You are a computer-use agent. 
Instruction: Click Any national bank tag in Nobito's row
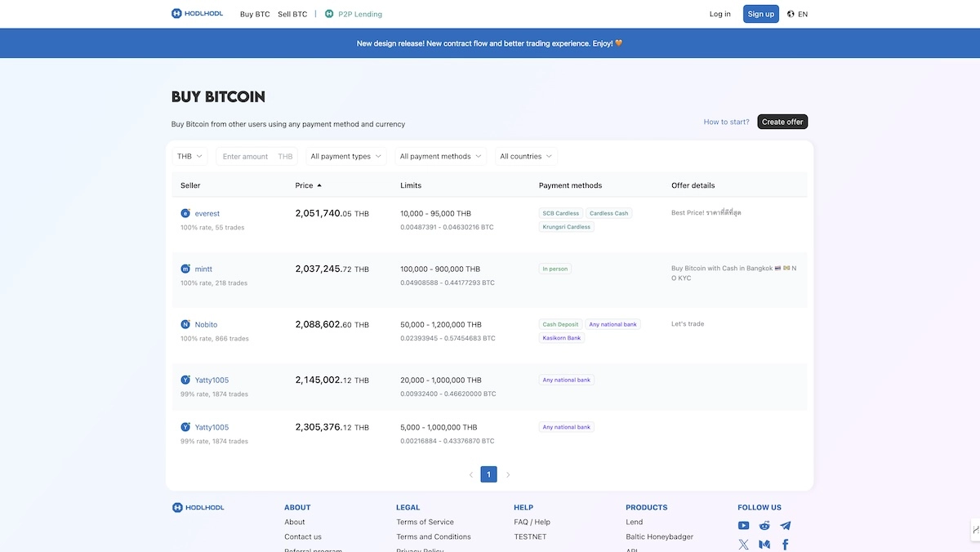pos(613,324)
